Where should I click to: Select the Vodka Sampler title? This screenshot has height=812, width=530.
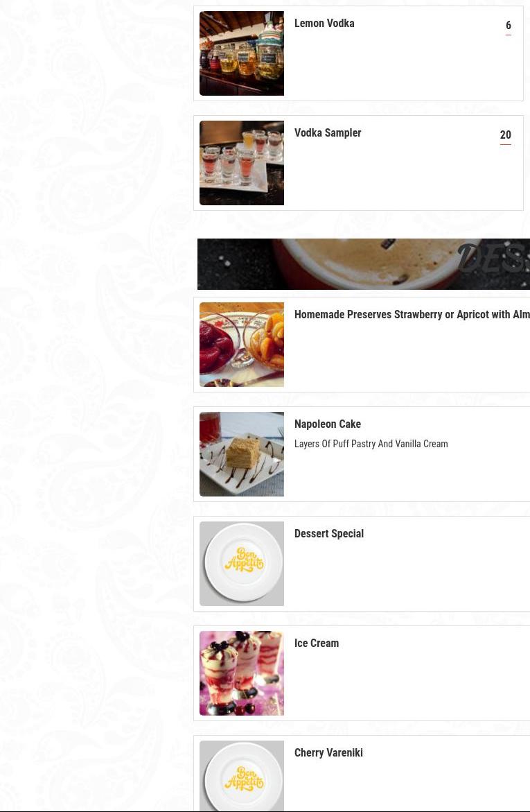point(328,132)
